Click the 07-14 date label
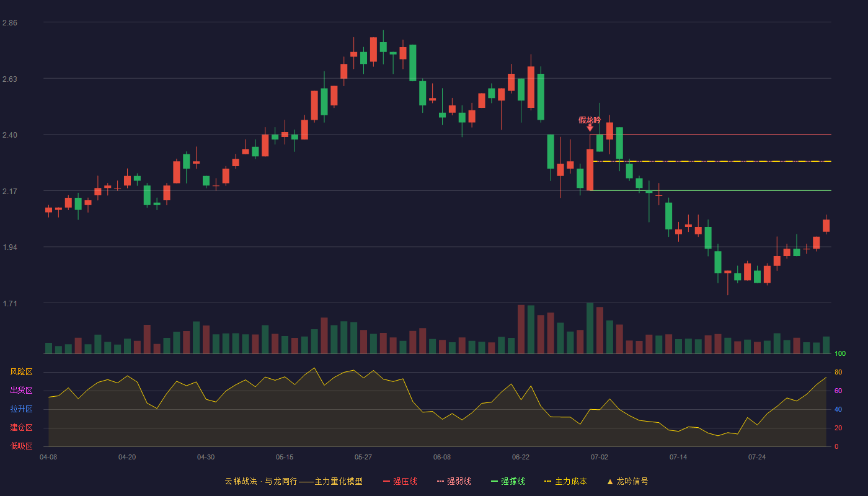 pyautogui.click(x=678, y=457)
